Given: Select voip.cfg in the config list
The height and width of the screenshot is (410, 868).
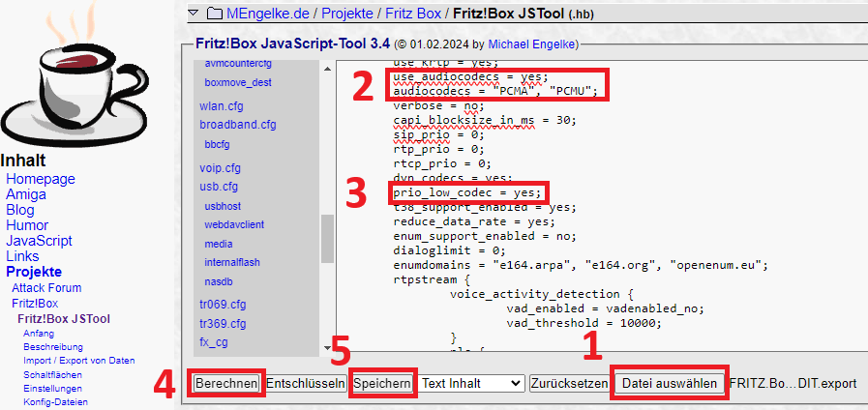Looking at the screenshot, I should 220,167.
